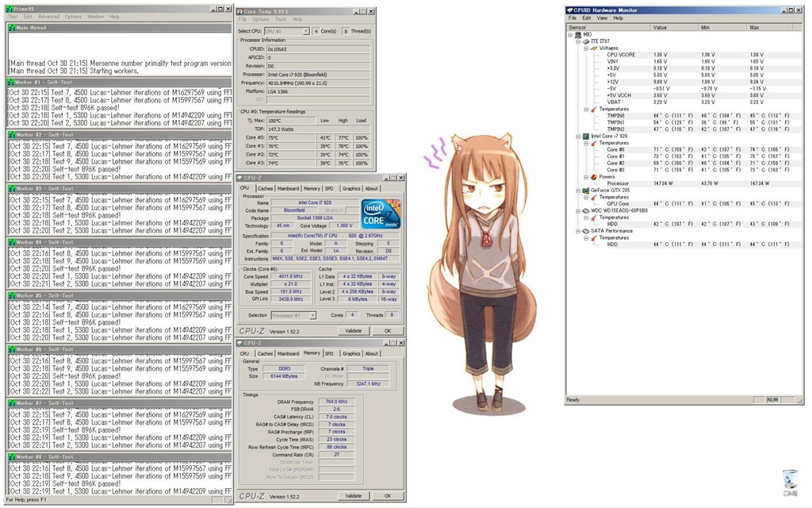Image resolution: width=812 pixels, height=508 pixels.
Task: Open the Advanced menu in Prime95
Action: (48, 17)
